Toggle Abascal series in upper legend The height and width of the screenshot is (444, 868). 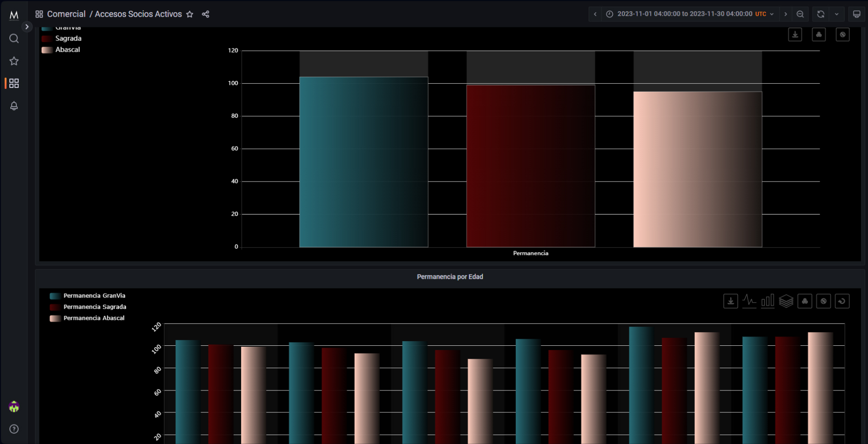(67, 50)
